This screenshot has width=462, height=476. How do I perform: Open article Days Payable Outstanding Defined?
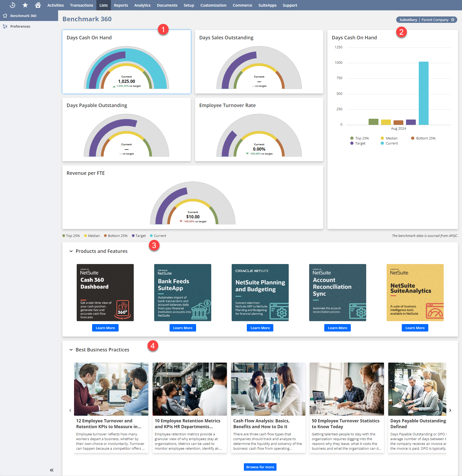point(417,408)
